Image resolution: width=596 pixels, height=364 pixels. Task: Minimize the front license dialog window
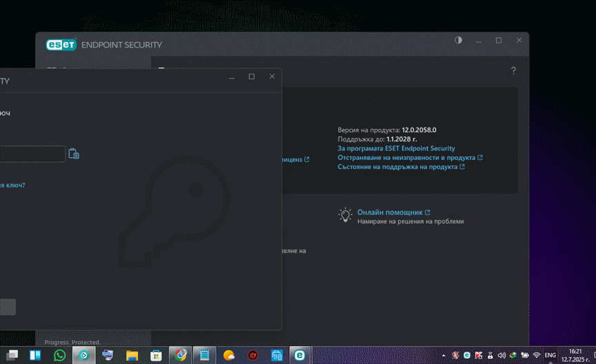[x=232, y=77]
